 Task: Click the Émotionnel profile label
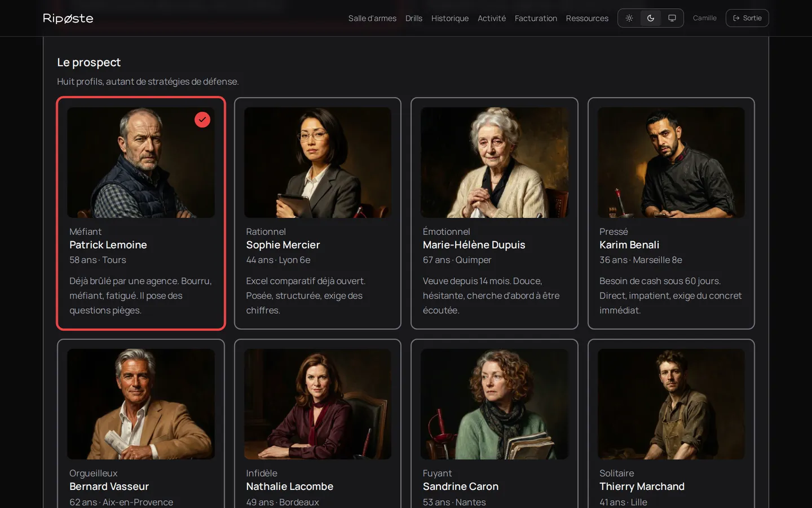[447, 231]
